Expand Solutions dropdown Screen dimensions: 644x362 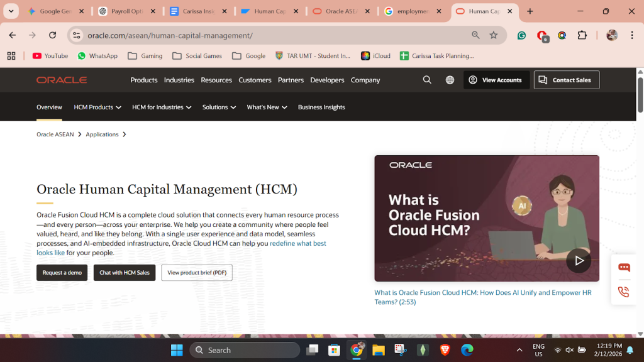[219, 107]
